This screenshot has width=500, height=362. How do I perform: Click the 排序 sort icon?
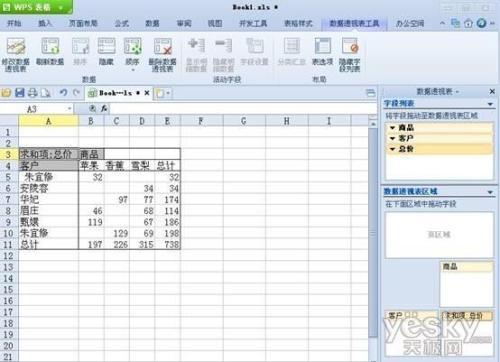(x=80, y=47)
